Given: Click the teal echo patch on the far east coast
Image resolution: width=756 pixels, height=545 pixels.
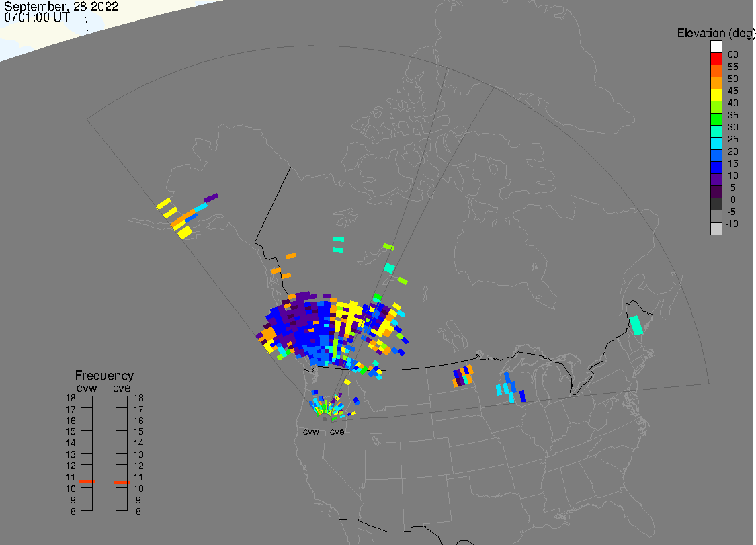Looking at the screenshot, I should point(636,325).
